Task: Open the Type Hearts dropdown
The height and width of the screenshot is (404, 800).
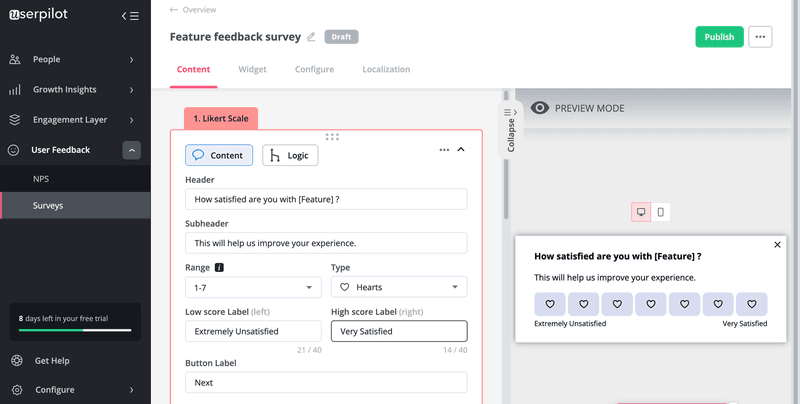Action: pyautogui.click(x=399, y=288)
